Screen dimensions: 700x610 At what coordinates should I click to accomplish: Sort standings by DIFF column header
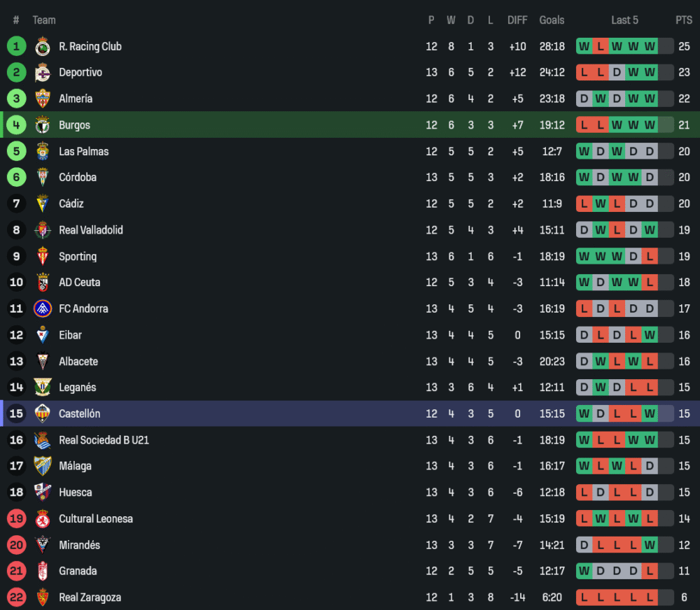(517, 20)
